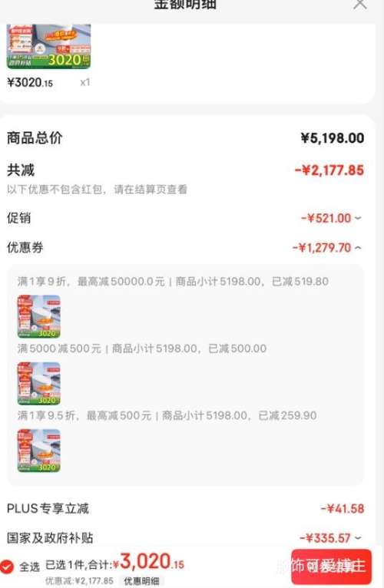The height and width of the screenshot is (588, 384).
Task: Open thumbnail under 满1享9折 coupon
Action: [38, 316]
